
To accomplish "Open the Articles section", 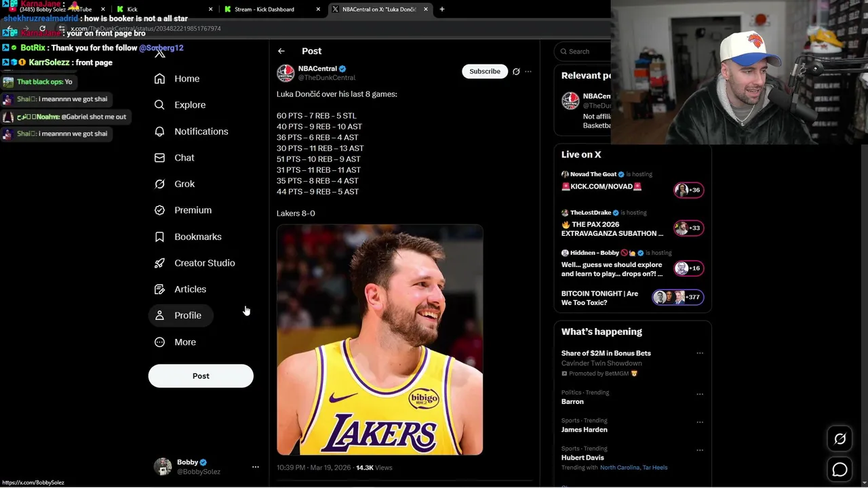I will click(x=180, y=289).
